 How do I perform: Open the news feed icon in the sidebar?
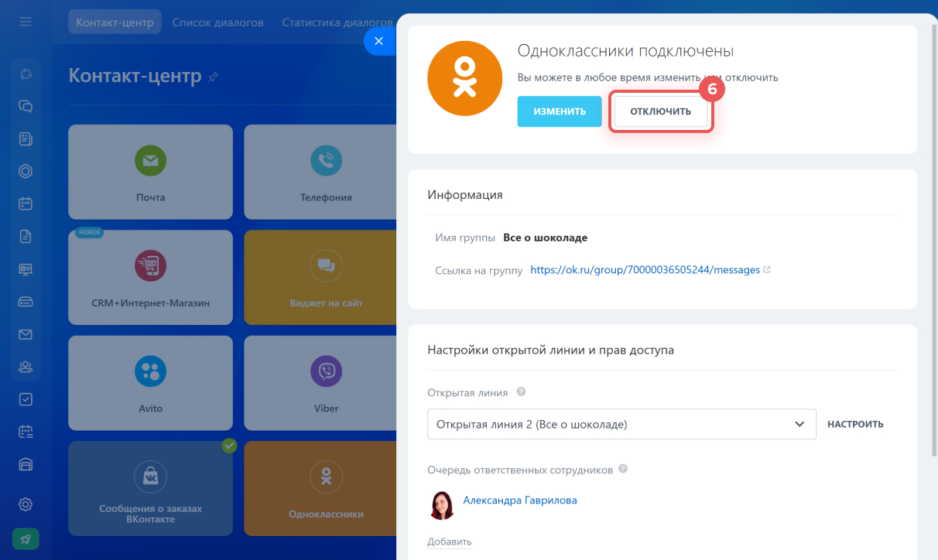coord(26,139)
